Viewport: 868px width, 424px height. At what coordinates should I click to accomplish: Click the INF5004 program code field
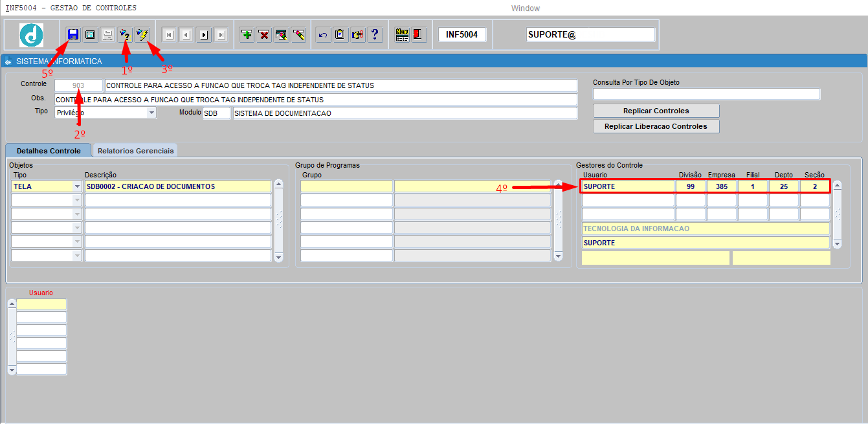click(462, 34)
